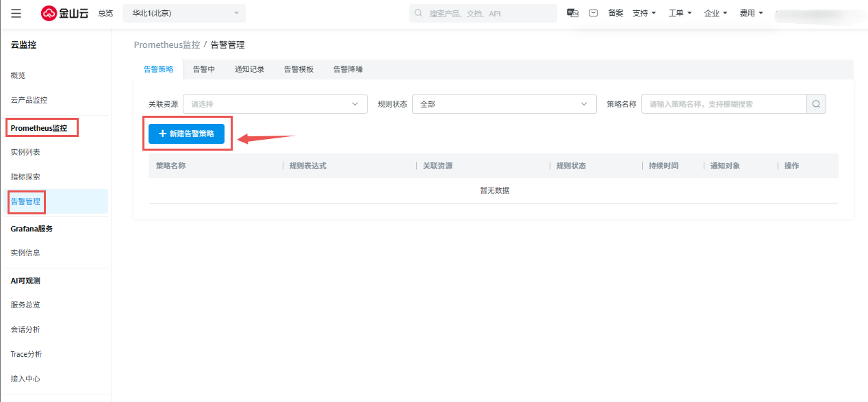Click the Prometheus监控 breadcrumb link
This screenshot has height=402, width=868.
[x=166, y=45]
